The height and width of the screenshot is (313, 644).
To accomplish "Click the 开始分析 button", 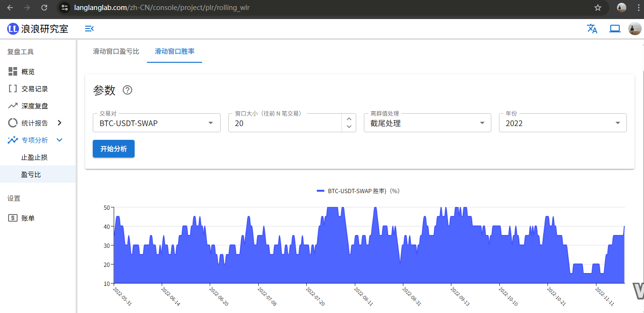I will [114, 149].
